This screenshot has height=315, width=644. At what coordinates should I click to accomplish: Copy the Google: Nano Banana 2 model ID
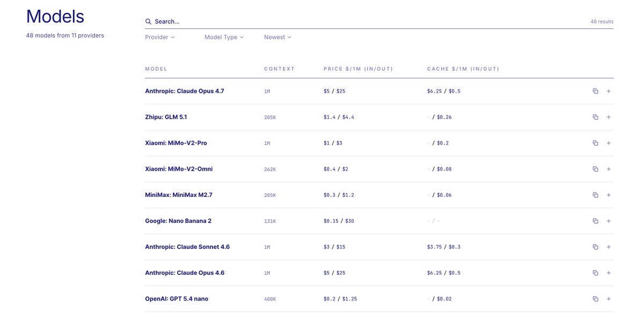pyautogui.click(x=595, y=221)
